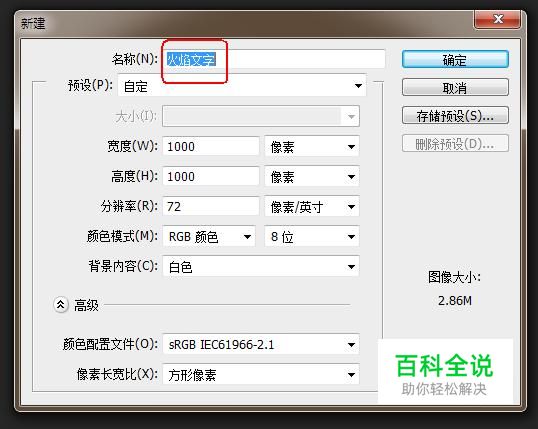This screenshot has width=538, height=429.
Task: Click the 存储预设(S)... button
Action: [x=455, y=116]
